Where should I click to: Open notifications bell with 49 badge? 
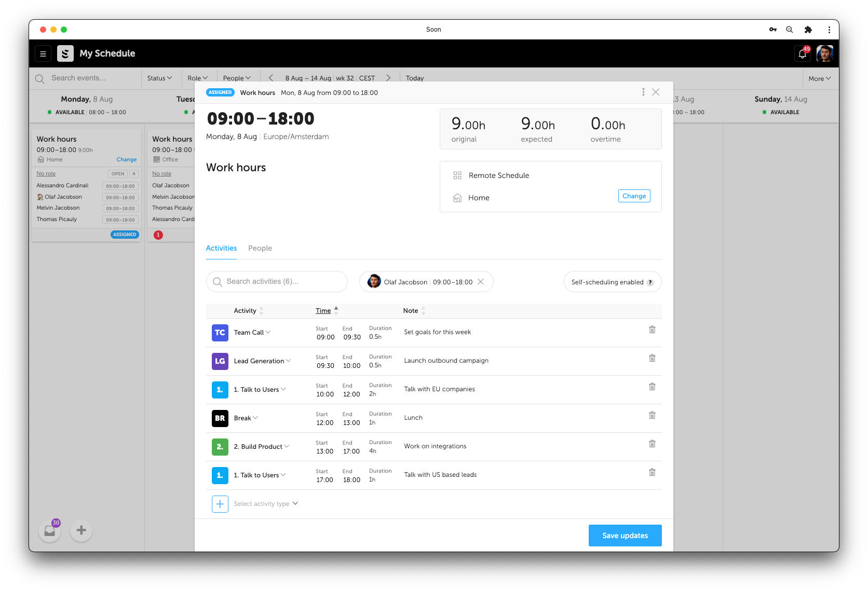click(x=803, y=53)
